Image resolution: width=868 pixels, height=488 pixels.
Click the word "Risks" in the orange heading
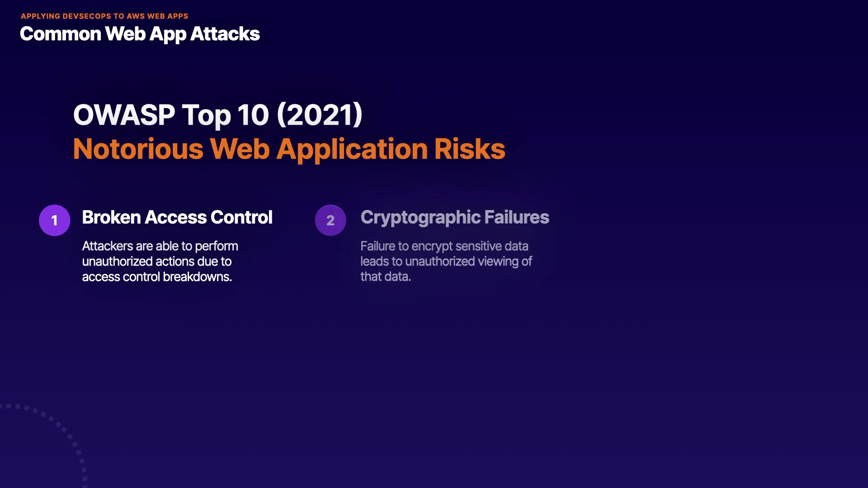coord(470,149)
